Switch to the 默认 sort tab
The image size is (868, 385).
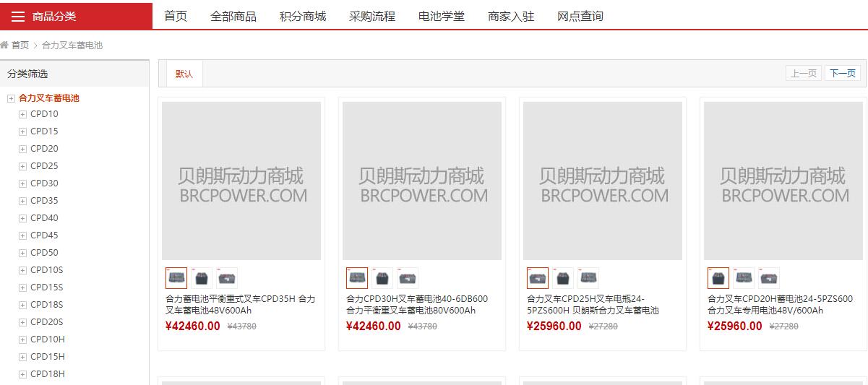(184, 74)
